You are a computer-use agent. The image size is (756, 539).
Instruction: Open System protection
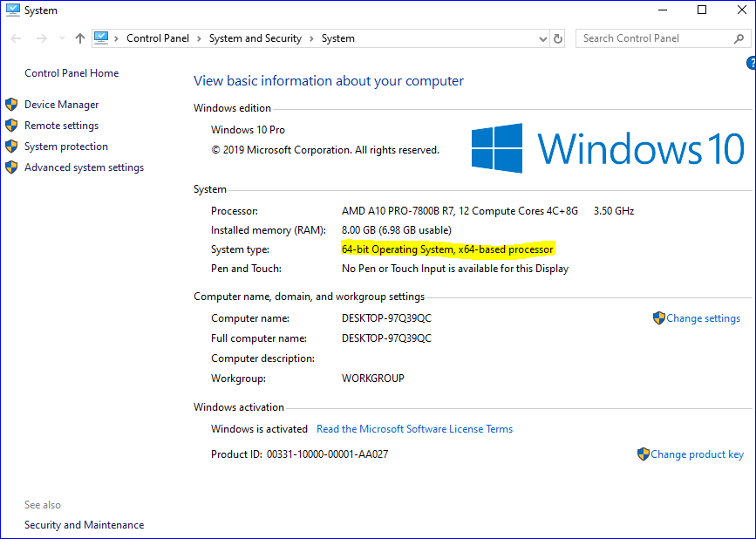tap(66, 147)
